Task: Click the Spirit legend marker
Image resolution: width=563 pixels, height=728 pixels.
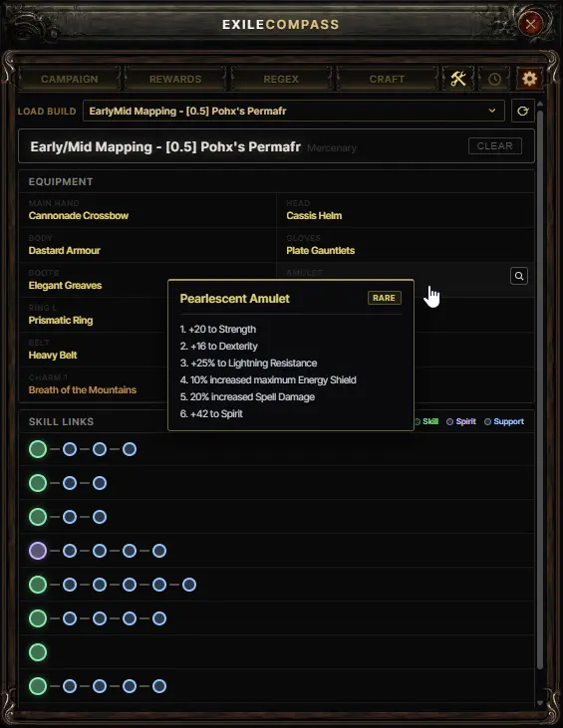Action: coord(449,421)
